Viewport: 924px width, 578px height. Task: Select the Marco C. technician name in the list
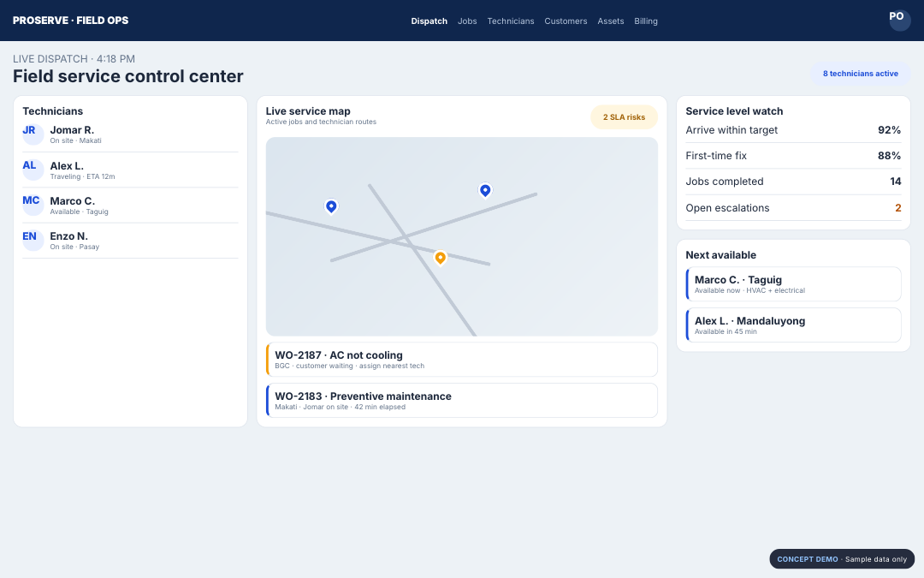[73, 201]
